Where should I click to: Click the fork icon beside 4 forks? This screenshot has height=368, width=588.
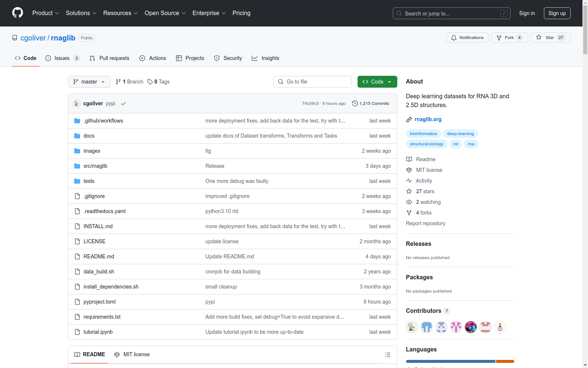coord(409,213)
